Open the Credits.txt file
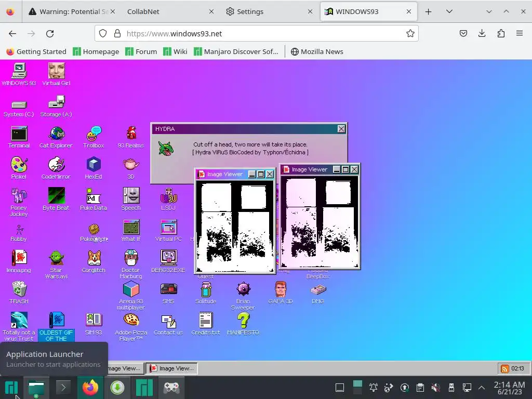The width and height of the screenshot is (532, 399). 206,324
